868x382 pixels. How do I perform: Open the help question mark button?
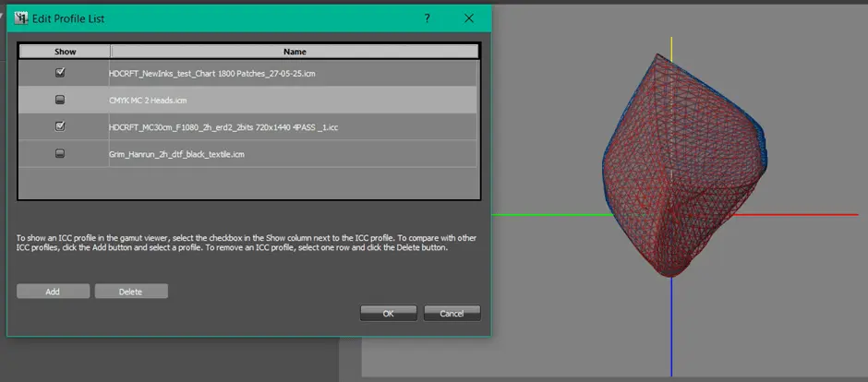[x=427, y=18]
